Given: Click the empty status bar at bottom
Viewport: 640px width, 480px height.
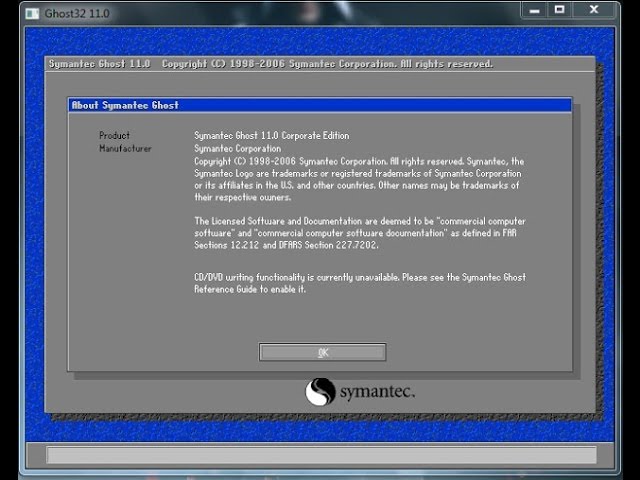Looking at the screenshot, I should tap(321, 455).
